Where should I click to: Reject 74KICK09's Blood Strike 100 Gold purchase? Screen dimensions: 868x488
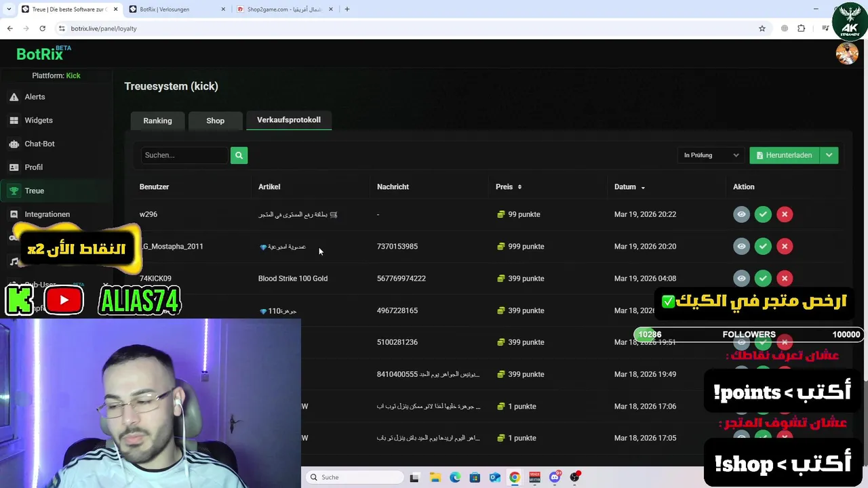tap(785, 278)
